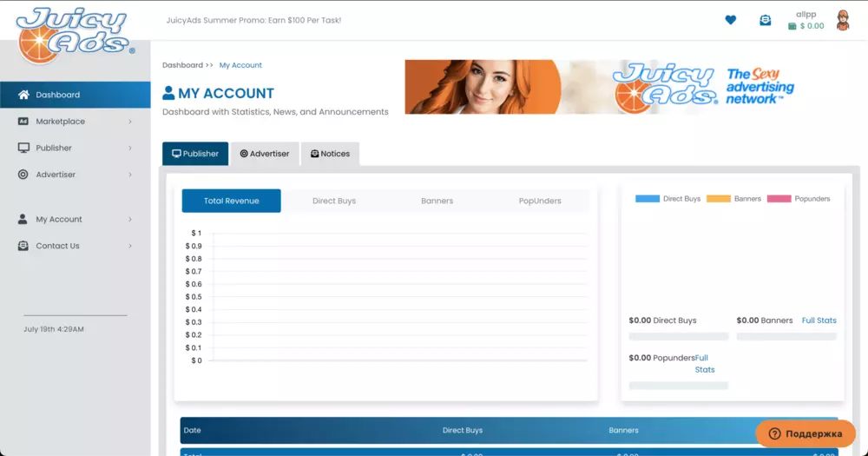Toggle the Popunders pink legend swatch
The image size is (868, 456).
coord(779,198)
